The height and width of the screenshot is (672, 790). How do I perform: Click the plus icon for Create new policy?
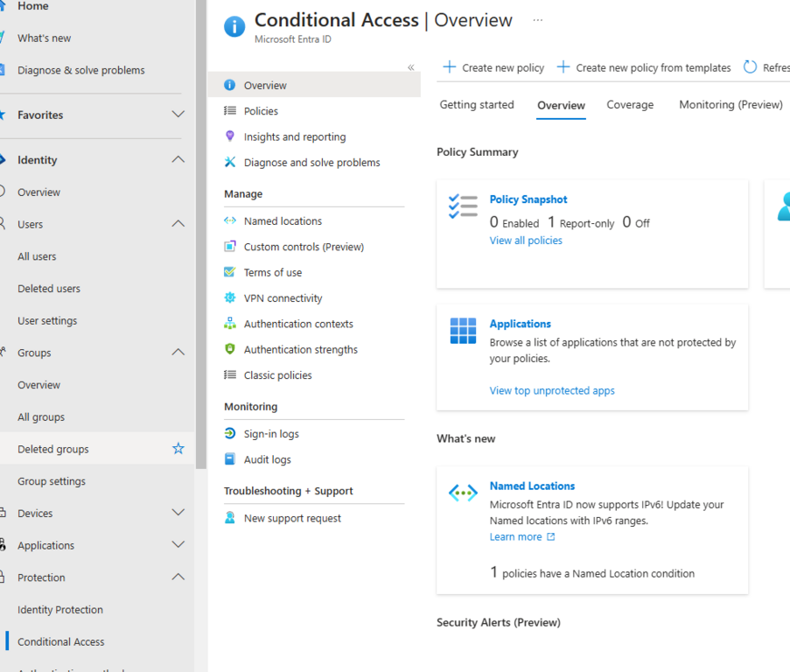[449, 67]
